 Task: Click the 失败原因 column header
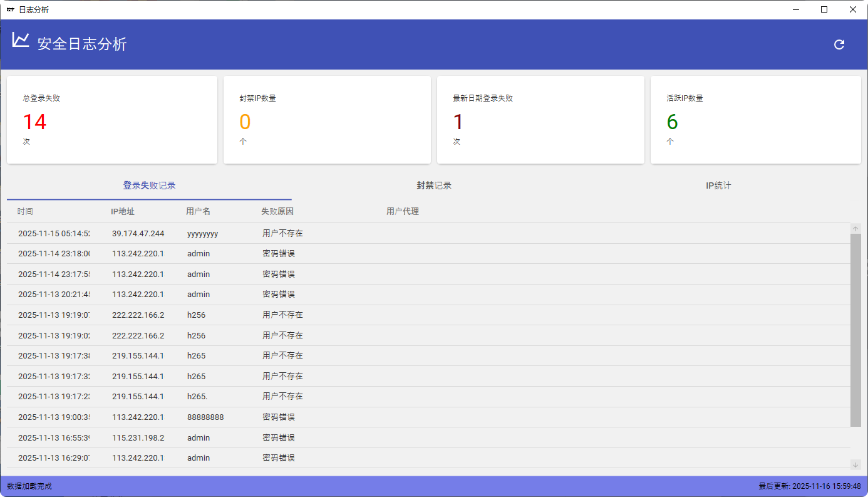coord(277,211)
